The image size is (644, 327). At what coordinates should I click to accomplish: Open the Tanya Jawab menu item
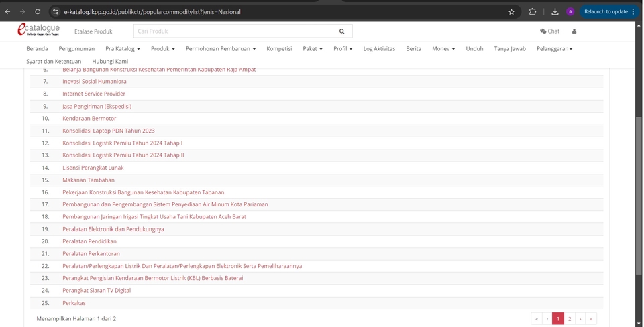point(510,48)
